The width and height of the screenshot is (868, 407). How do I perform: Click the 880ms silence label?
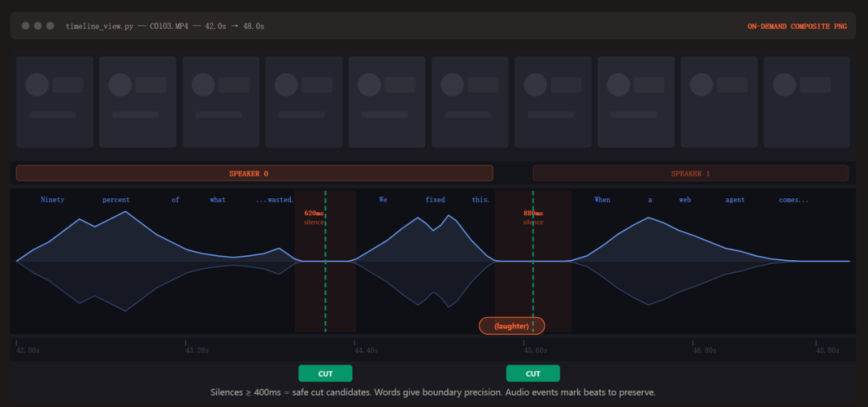(x=533, y=218)
